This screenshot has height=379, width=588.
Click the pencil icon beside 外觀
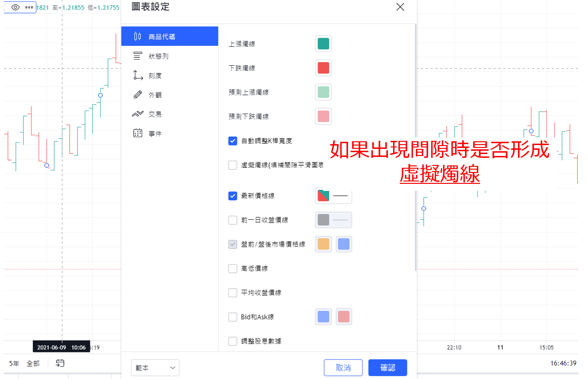138,95
